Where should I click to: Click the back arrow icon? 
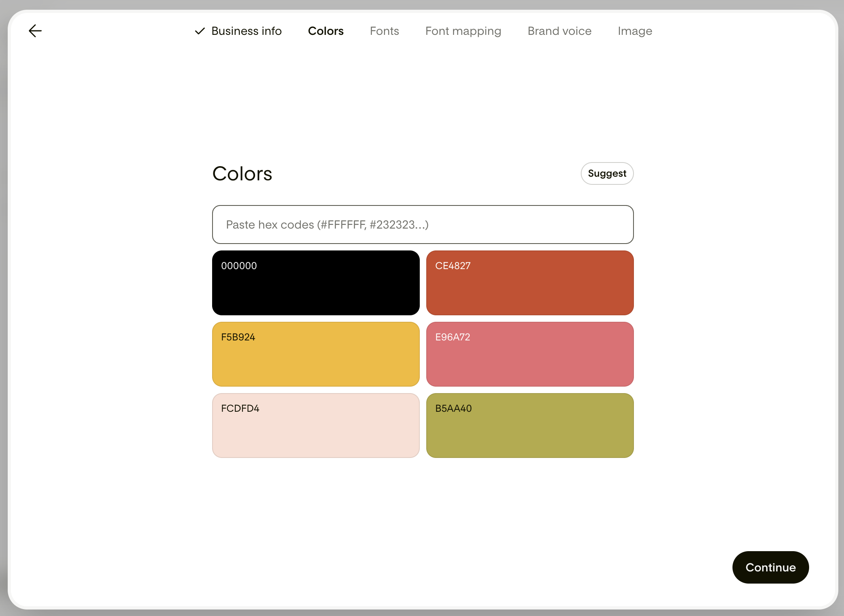pos(35,31)
